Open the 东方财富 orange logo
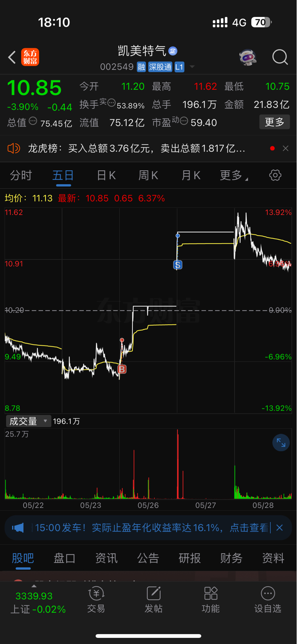This screenshot has width=297, height=644. click(x=30, y=57)
